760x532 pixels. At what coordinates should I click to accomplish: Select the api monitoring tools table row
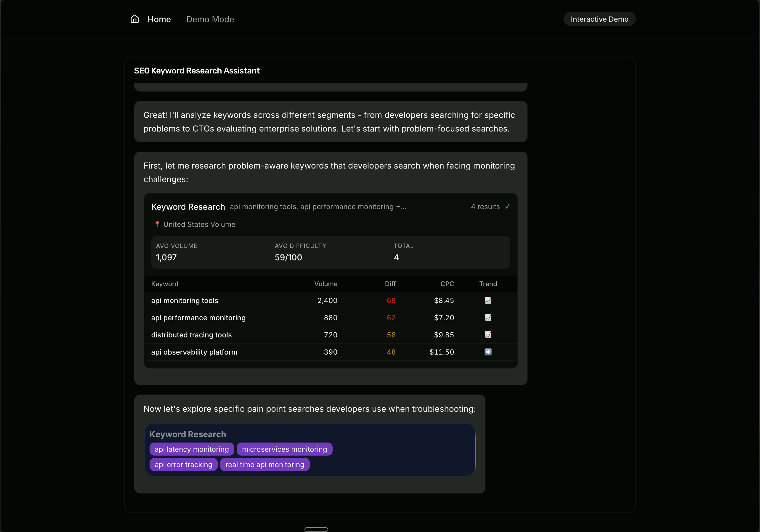click(x=185, y=301)
